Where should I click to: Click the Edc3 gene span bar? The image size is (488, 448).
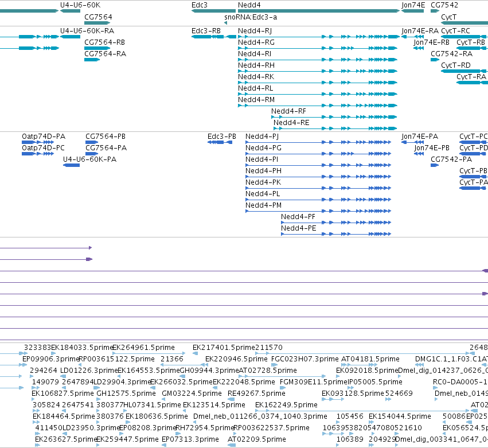(x=213, y=11)
